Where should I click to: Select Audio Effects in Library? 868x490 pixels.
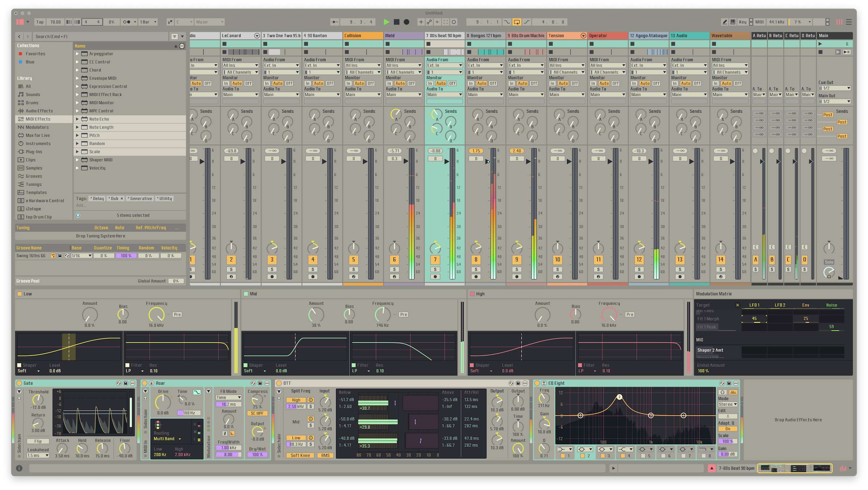(x=39, y=111)
